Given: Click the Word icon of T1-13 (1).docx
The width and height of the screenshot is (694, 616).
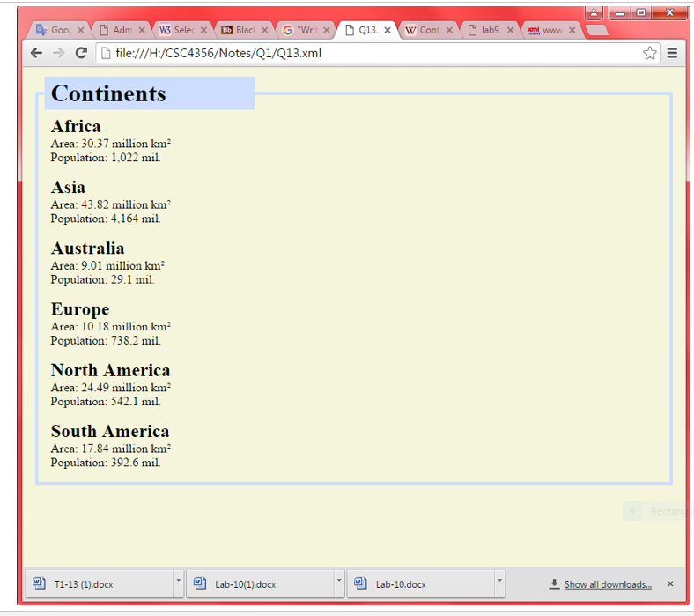Looking at the screenshot, I should [x=39, y=583].
